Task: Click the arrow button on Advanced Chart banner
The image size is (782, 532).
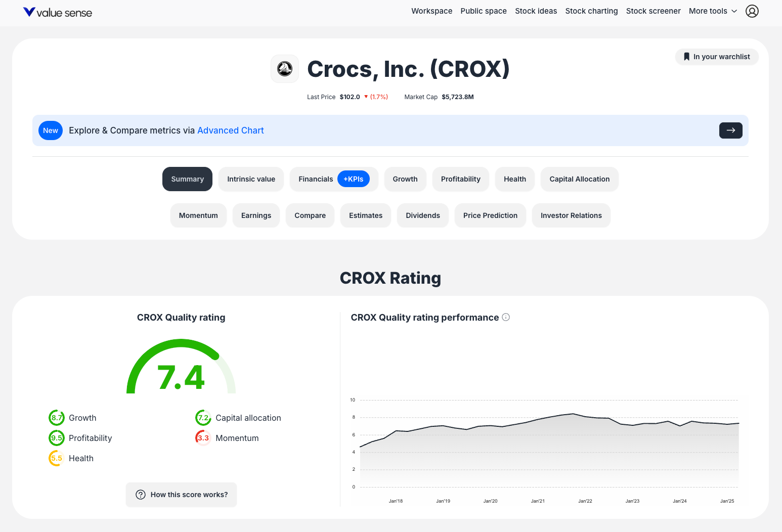Action: (730, 130)
